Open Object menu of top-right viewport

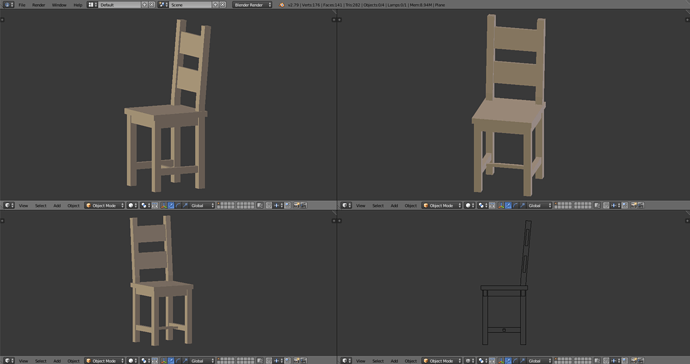(411, 205)
